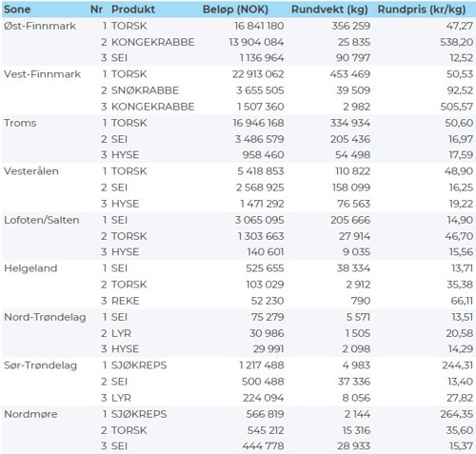Screen dimensions: 476x454
Task: Select the Nord-Trøndelag zone cell
Action: [45, 317]
